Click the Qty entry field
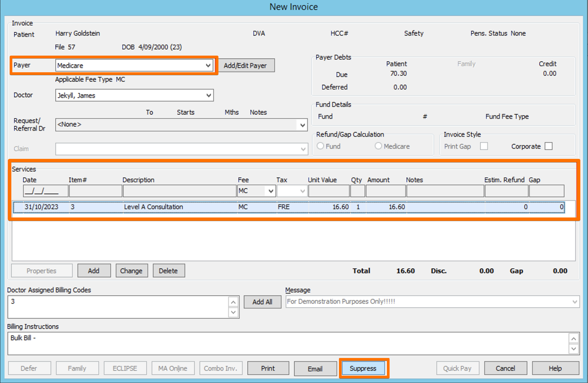 point(358,191)
